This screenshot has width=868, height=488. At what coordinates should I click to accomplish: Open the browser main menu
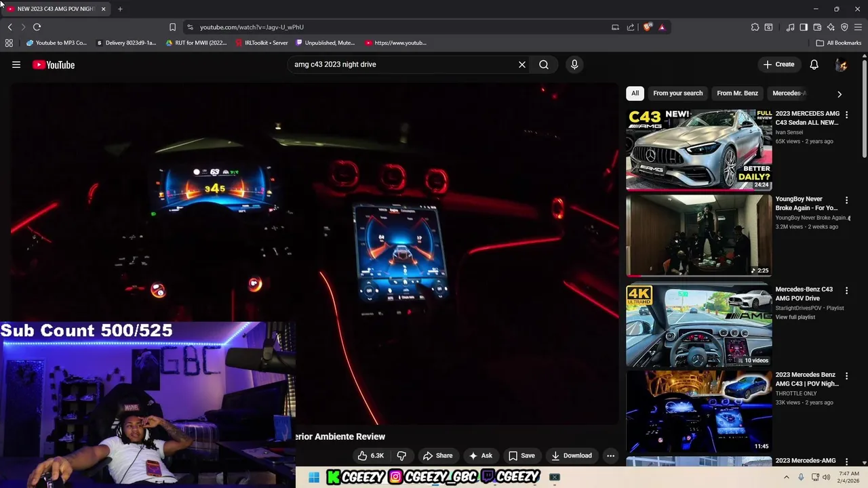click(858, 27)
